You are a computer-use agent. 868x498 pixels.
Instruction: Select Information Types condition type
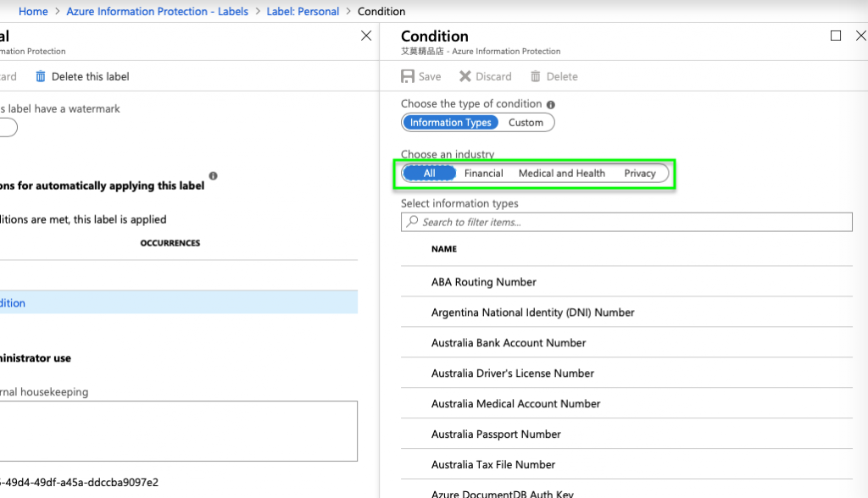pos(451,122)
